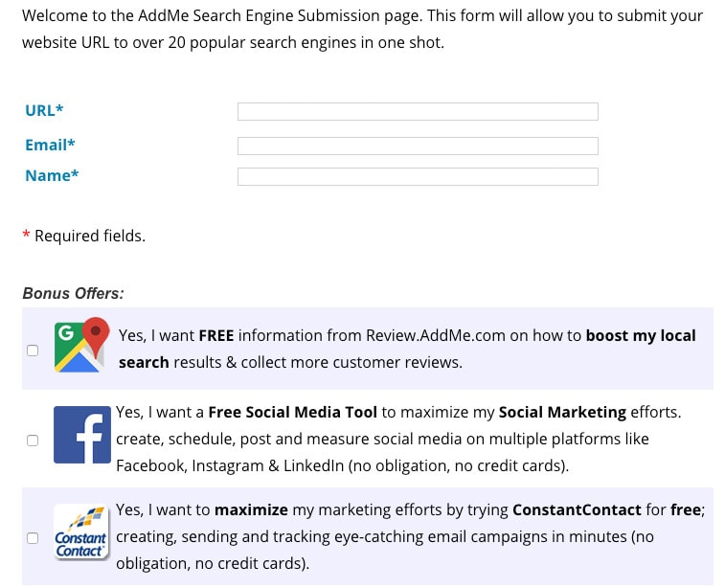
Task: Enable the Review.AddMe.com local search offer checkbox
Action: click(33, 351)
